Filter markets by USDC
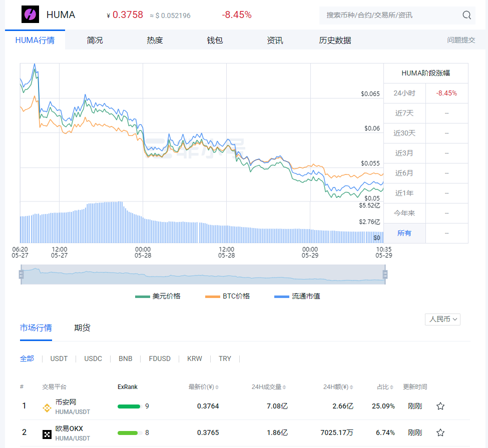 point(93,359)
